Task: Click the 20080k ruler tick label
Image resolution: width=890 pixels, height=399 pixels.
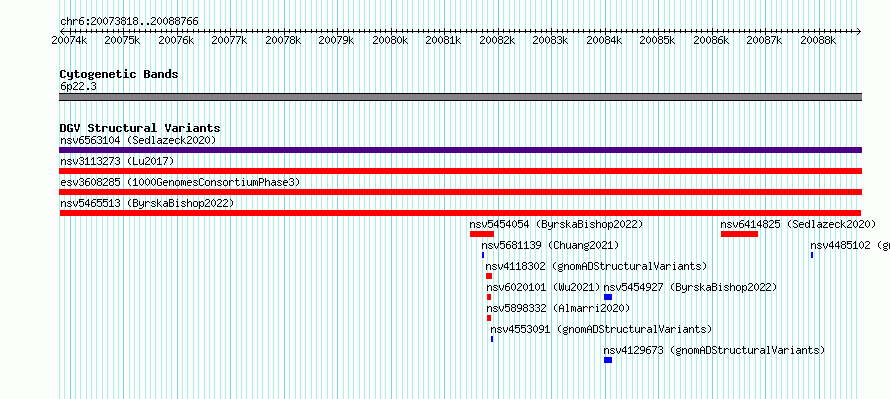Action: (x=391, y=41)
